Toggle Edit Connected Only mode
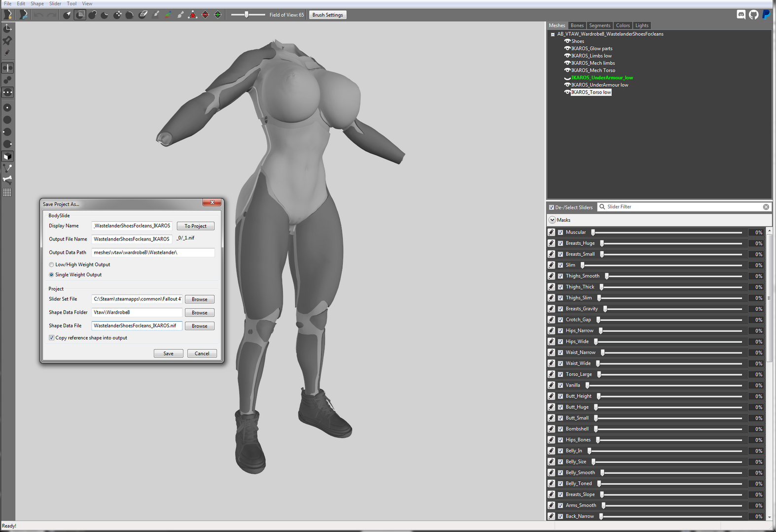 tap(7, 80)
